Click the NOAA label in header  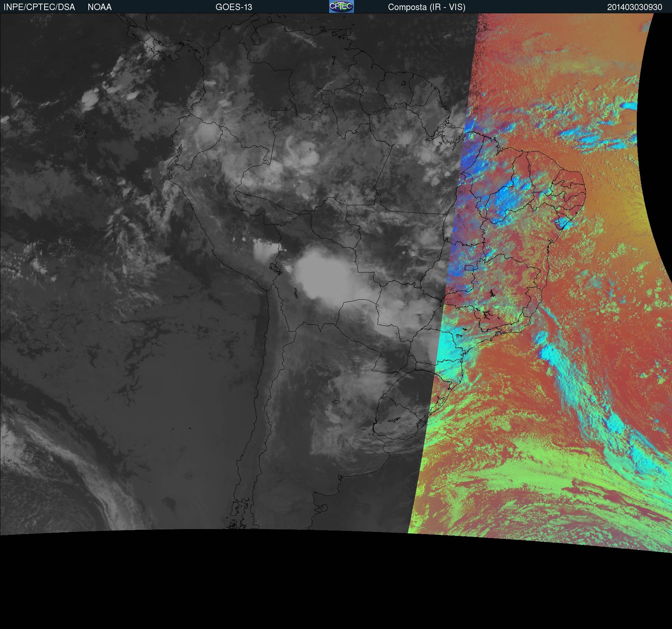(100, 7)
